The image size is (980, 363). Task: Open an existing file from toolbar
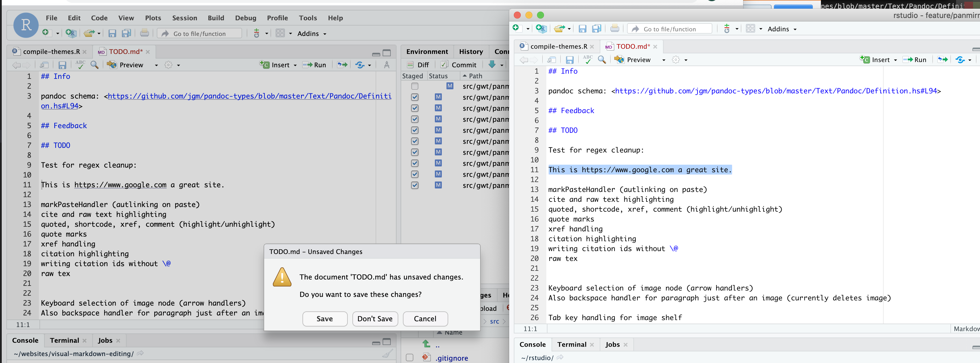[x=89, y=33]
